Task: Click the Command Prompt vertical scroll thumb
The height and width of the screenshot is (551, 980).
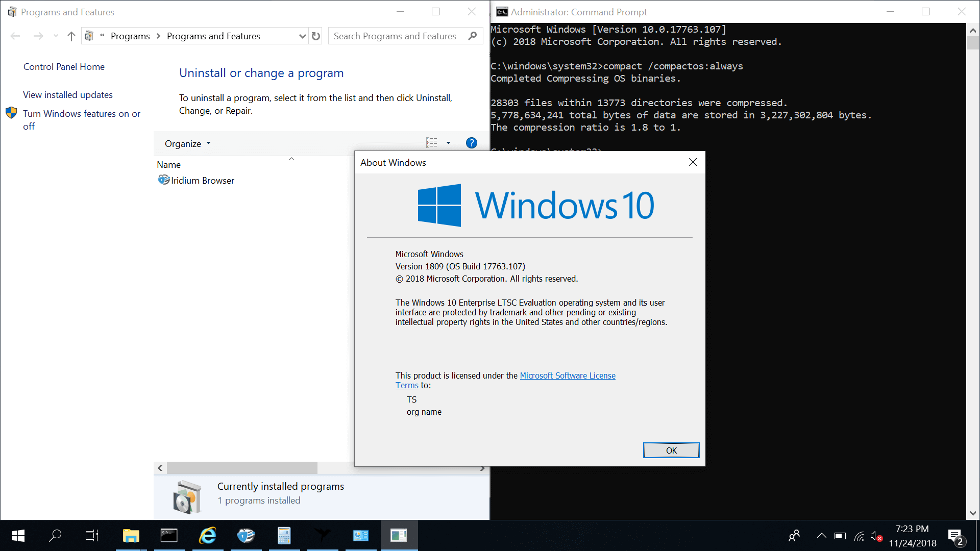Action: click(x=973, y=43)
